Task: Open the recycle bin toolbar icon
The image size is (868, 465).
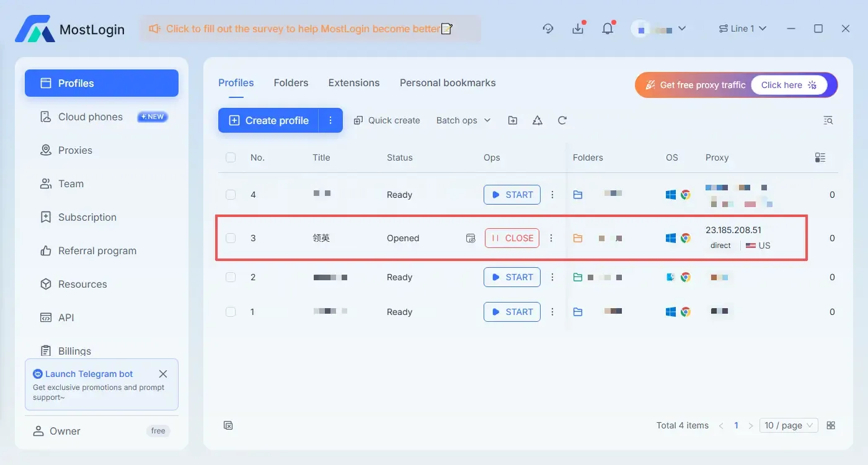Action: pyautogui.click(x=537, y=120)
